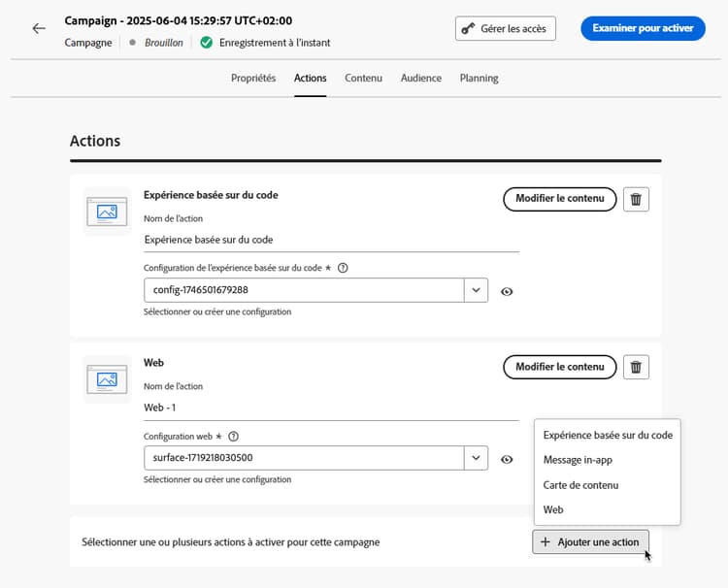Select Message in-app from the menu
The height and width of the screenshot is (588, 728).
tap(578, 460)
